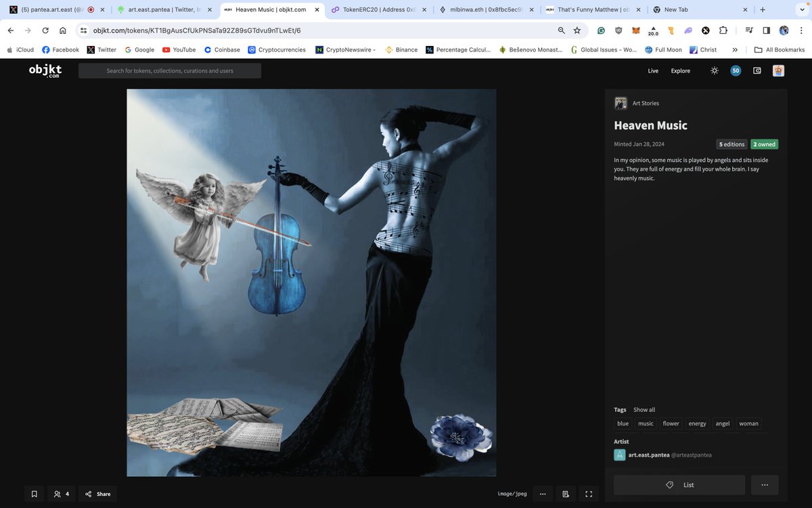
Task: Toggle the browser side panel
Action: pos(767,30)
